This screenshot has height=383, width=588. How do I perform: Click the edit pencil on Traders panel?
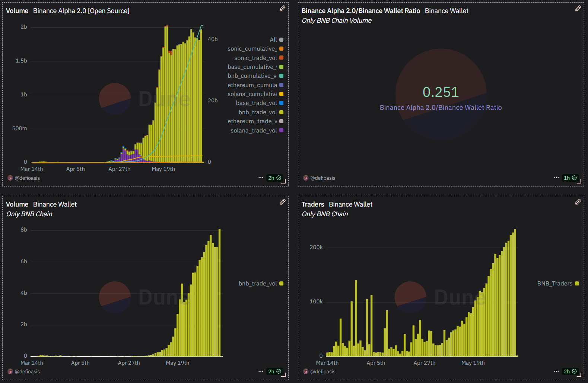(578, 202)
